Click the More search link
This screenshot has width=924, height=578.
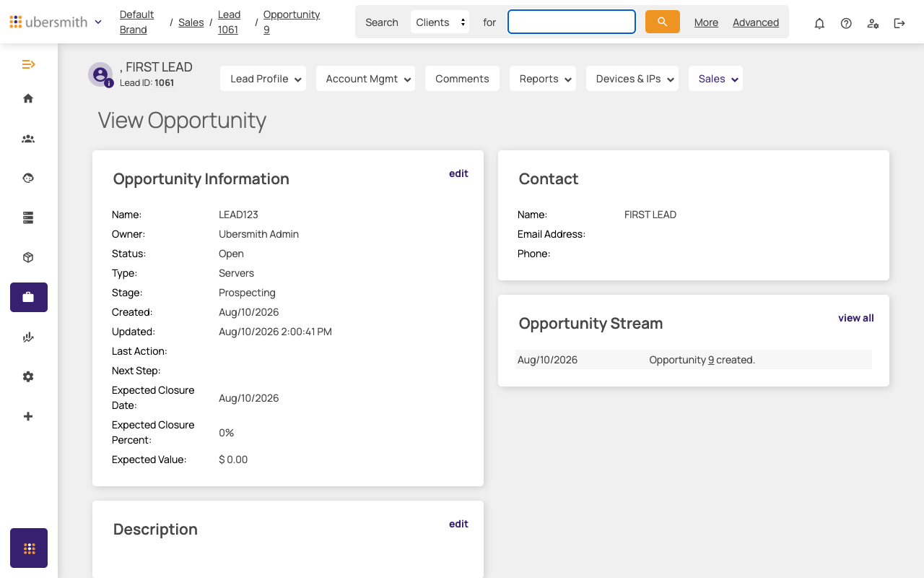pyautogui.click(x=706, y=22)
